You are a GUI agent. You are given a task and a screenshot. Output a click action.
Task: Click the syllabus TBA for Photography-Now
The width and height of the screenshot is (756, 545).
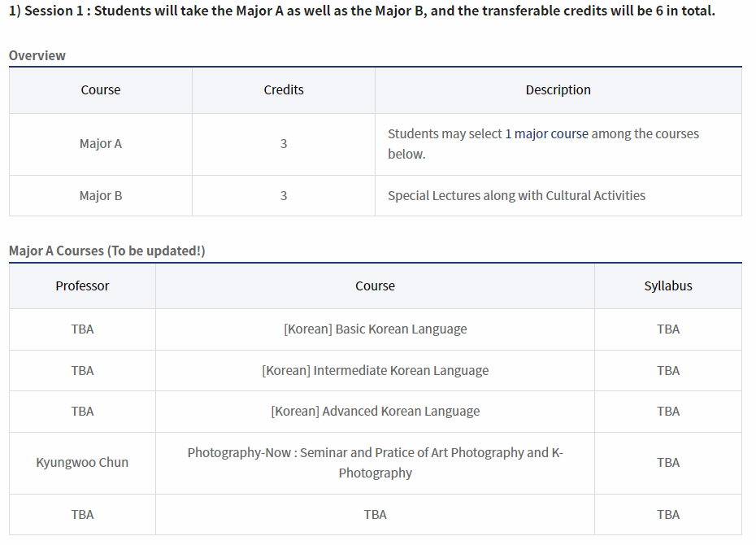click(667, 463)
